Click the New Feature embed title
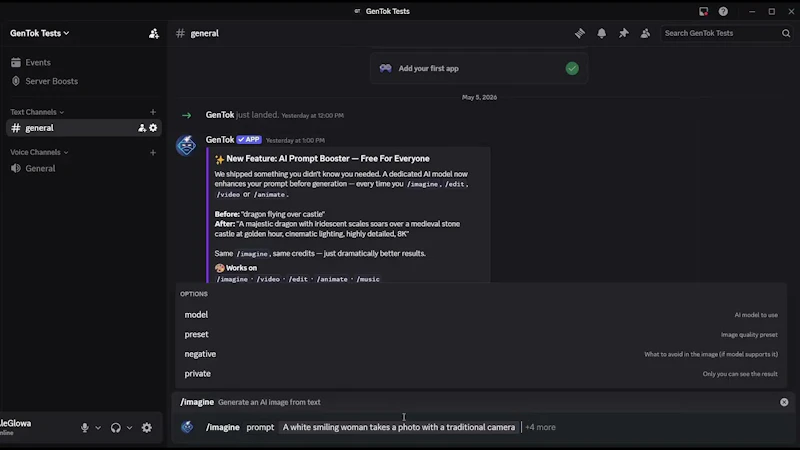 (x=328, y=159)
